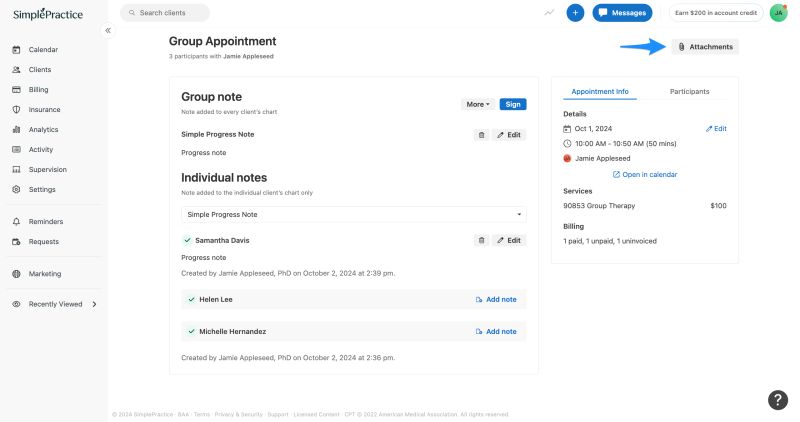Open the Terms footer link
800x422 pixels.
(x=202, y=414)
